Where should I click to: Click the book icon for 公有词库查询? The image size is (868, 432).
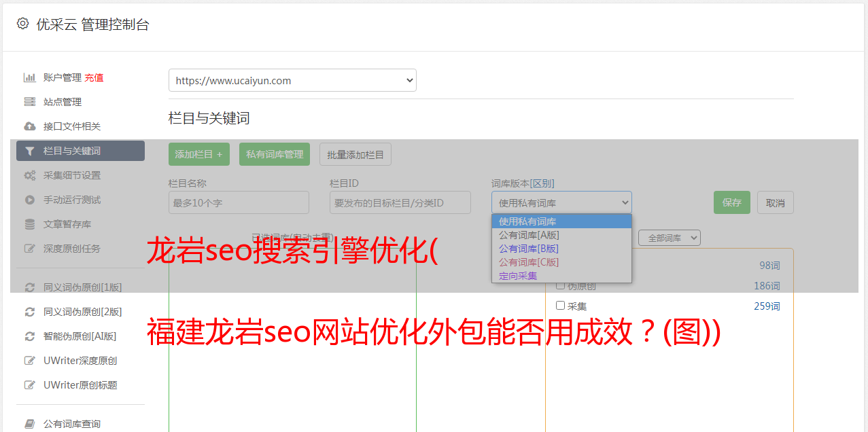[29, 424]
